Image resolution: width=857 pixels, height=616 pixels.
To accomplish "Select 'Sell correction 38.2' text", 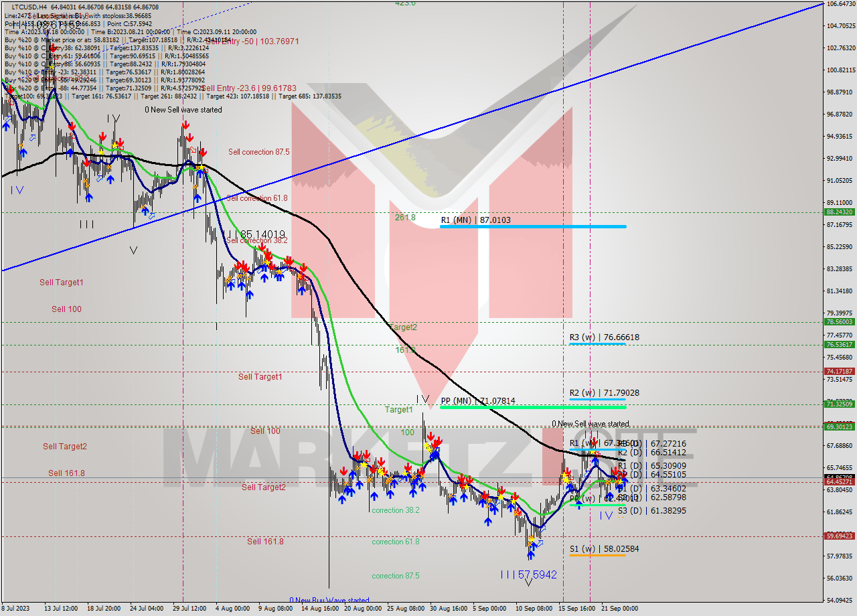I will tap(256, 240).
